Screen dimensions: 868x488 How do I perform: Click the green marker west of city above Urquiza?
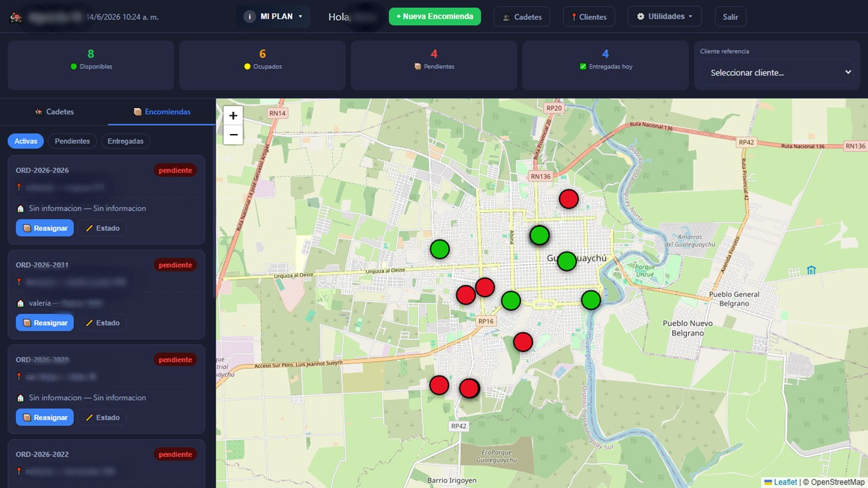pos(440,249)
